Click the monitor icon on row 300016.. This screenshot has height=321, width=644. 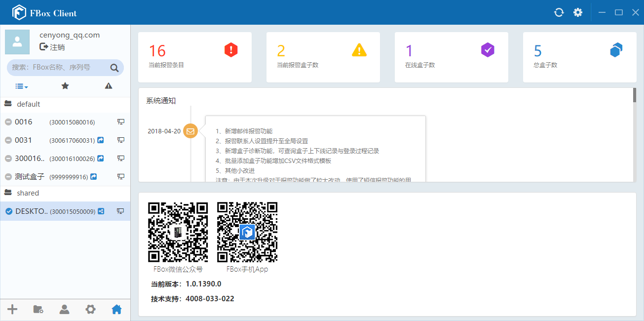coord(120,159)
